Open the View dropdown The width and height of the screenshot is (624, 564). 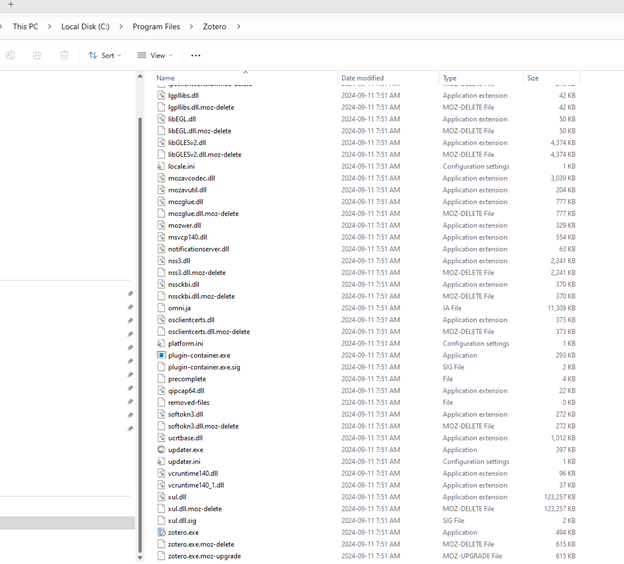coord(155,55)
